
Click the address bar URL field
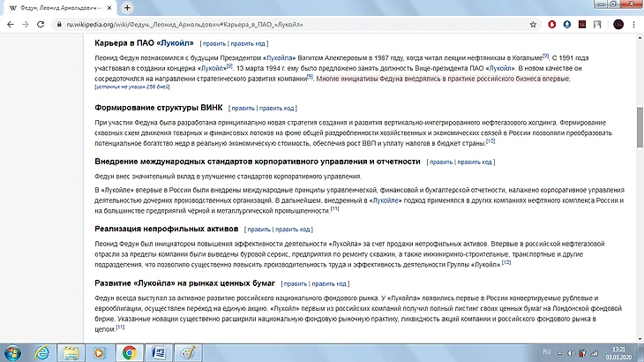(x=265, y=24)
